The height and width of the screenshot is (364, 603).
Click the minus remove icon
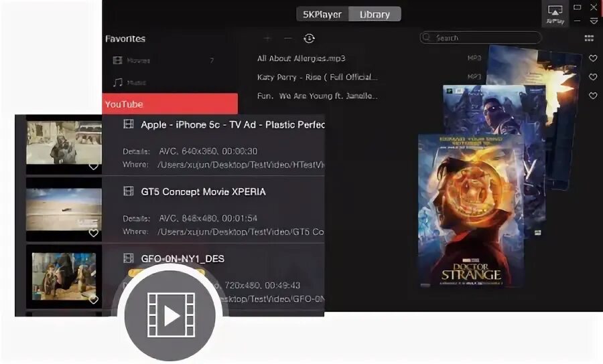coord(287,38)
